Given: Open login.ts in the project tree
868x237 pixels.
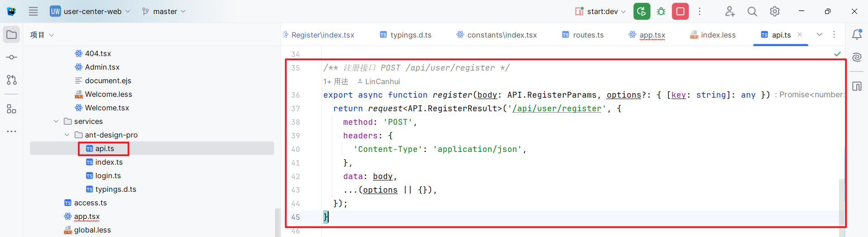Looking at the screenshot, I should pos(108,175).
